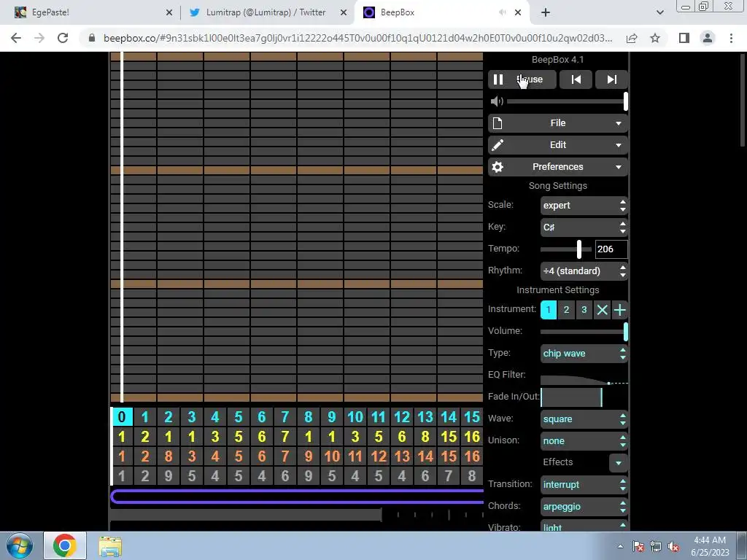Open the Edit menu
The height and width of the screenshot is (560, 747).
pos(558,145)
